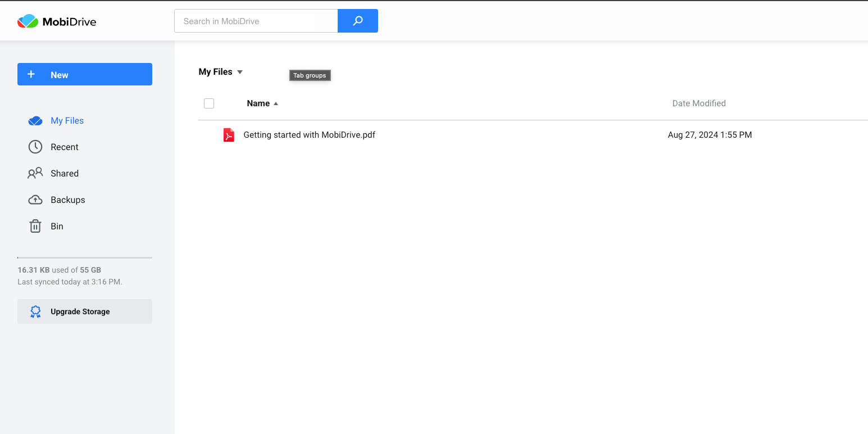
Task: Click the Search in MobiDrive field
Action: pyautogui.click(x=256, y=21)
